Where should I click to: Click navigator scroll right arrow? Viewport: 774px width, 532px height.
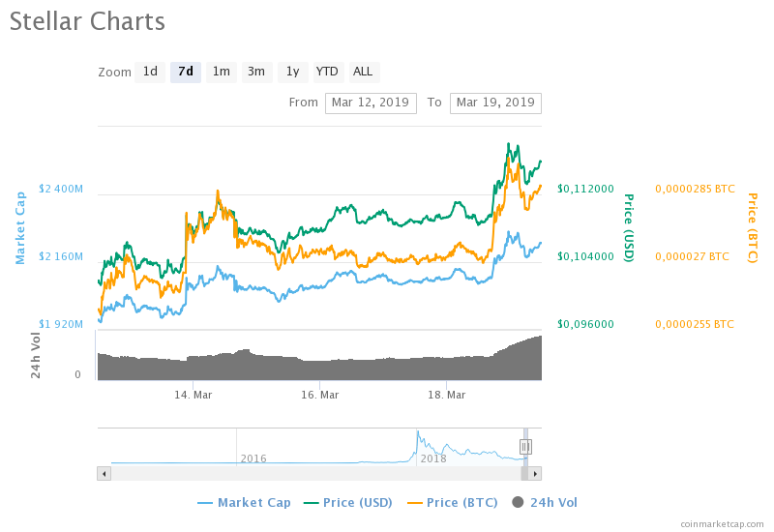click(x=535, y=474)
